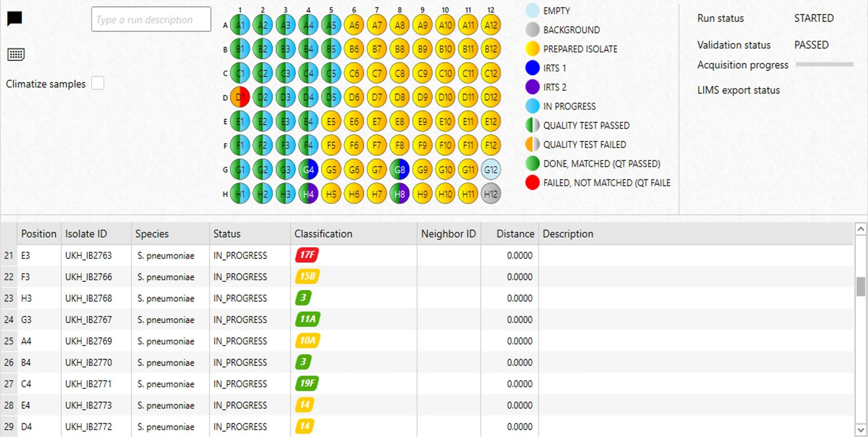The height and width of the screenshot is (437, 868).
Task: Sort table by Isolate ID header
Action: coord(96,234)
